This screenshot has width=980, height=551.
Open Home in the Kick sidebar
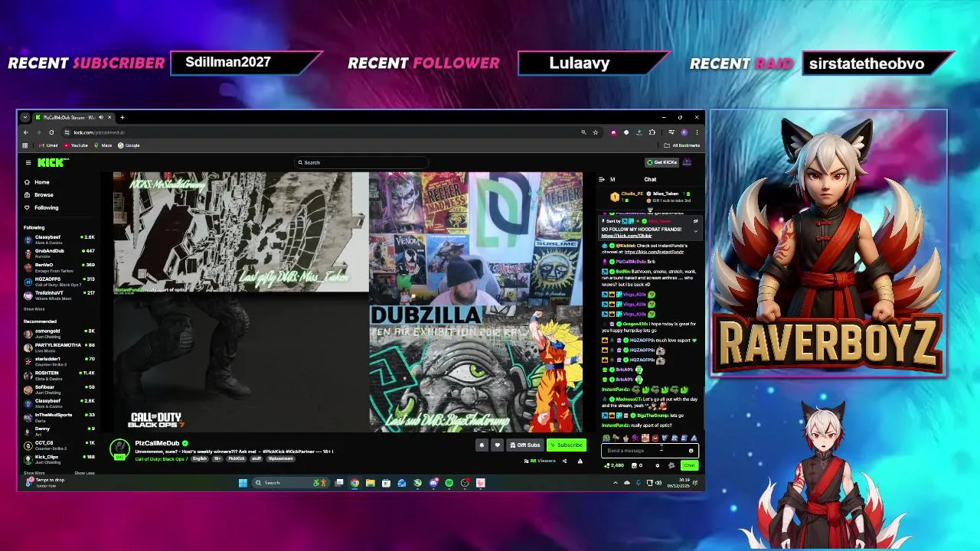42,182
